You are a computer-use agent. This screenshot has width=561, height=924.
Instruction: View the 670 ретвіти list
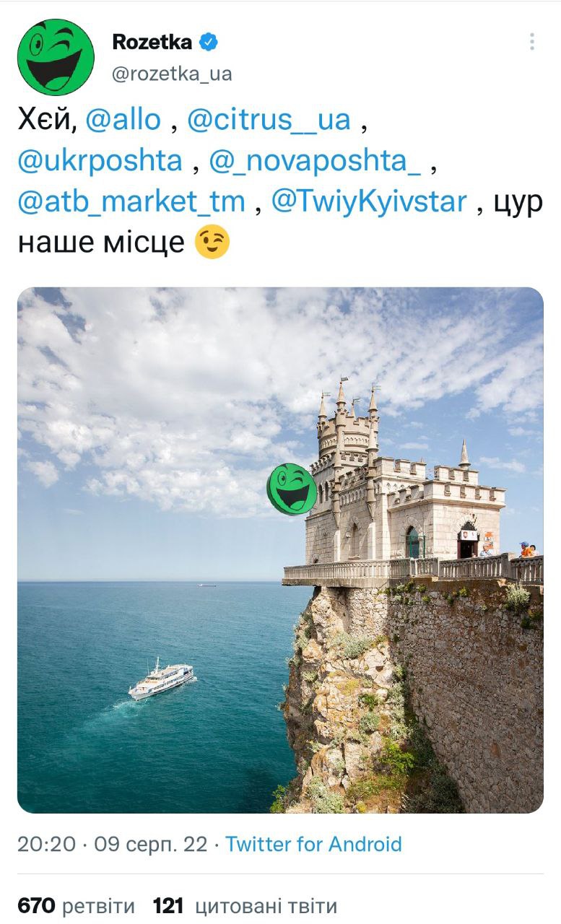point(76,906)
